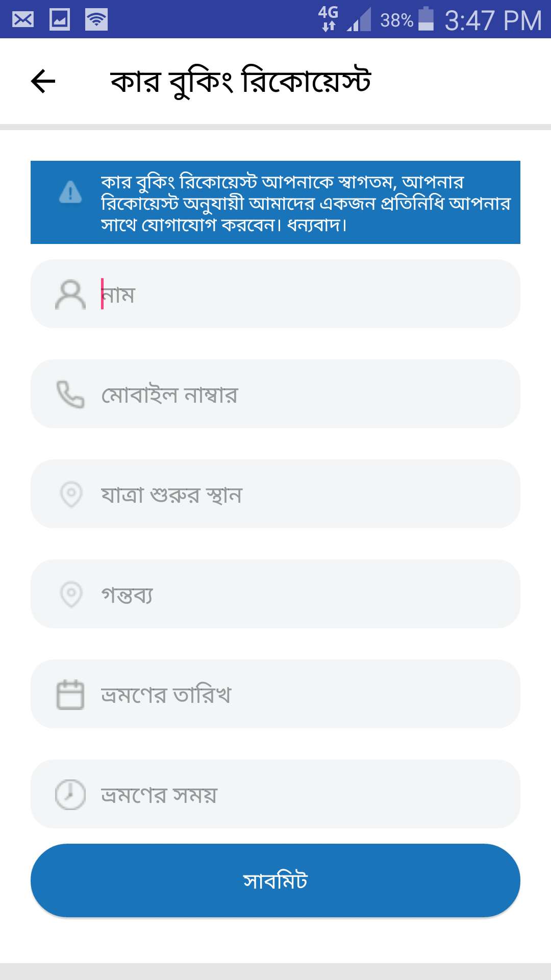551x980 pixels.
Task: Click the warning triangle icon in banner
Action: pos(70,192)
